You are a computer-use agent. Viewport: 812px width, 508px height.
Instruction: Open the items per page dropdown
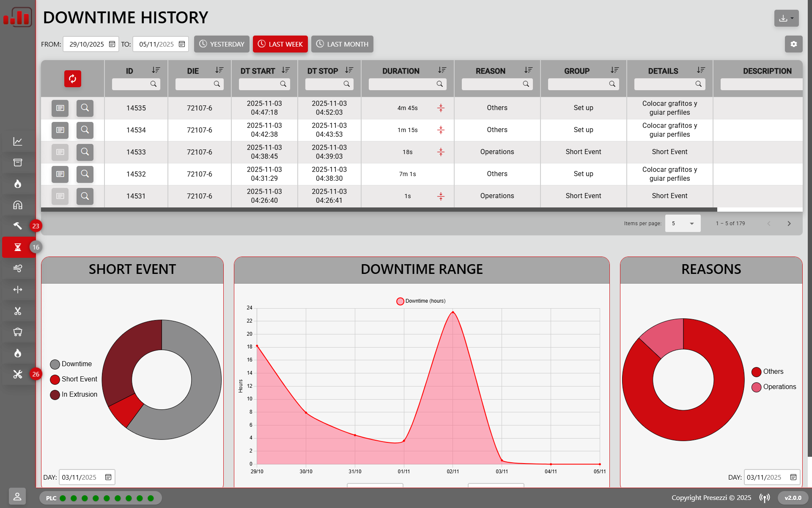(683, 224)
